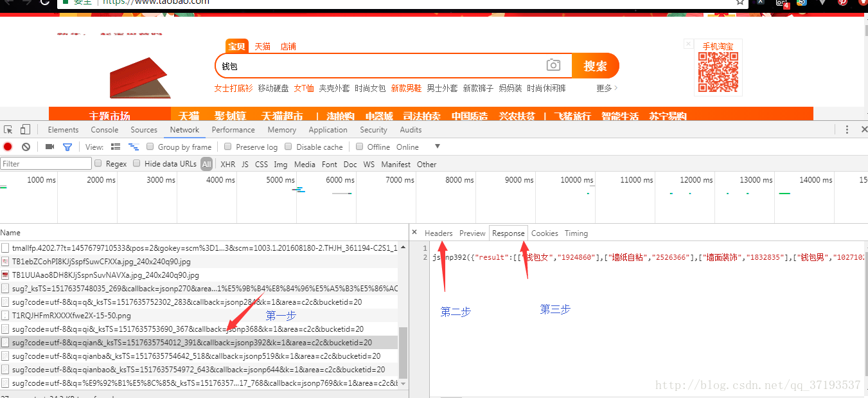Filter requests by JS type

(245, 164)
